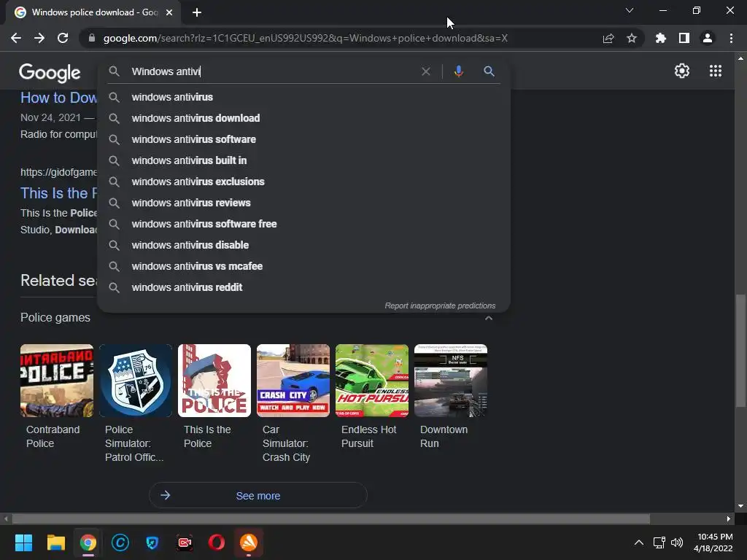This screenshot has width=747, height=560.
Task: Clear the search box text
Action: tap(426, 71)
